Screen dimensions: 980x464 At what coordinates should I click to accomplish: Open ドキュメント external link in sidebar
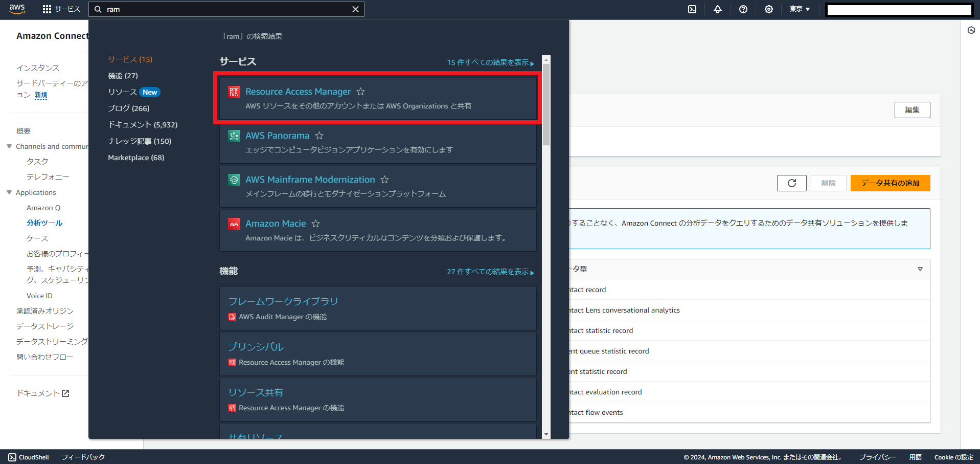(43, 393)
